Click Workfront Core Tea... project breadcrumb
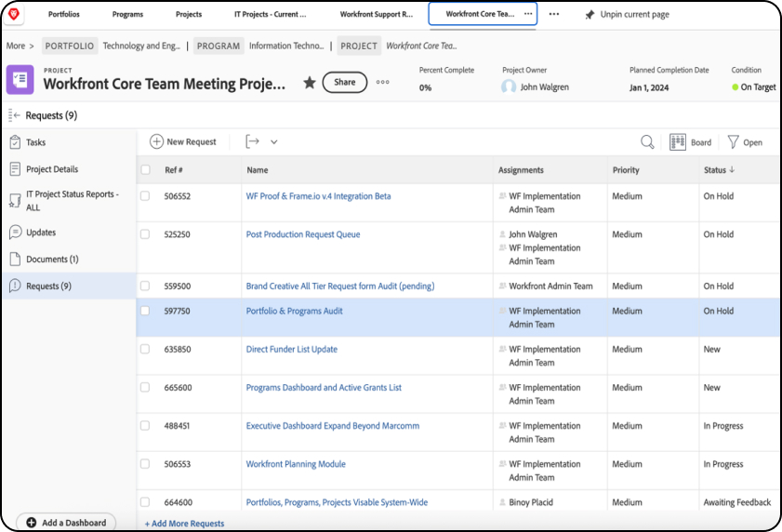 click(421, 46)
